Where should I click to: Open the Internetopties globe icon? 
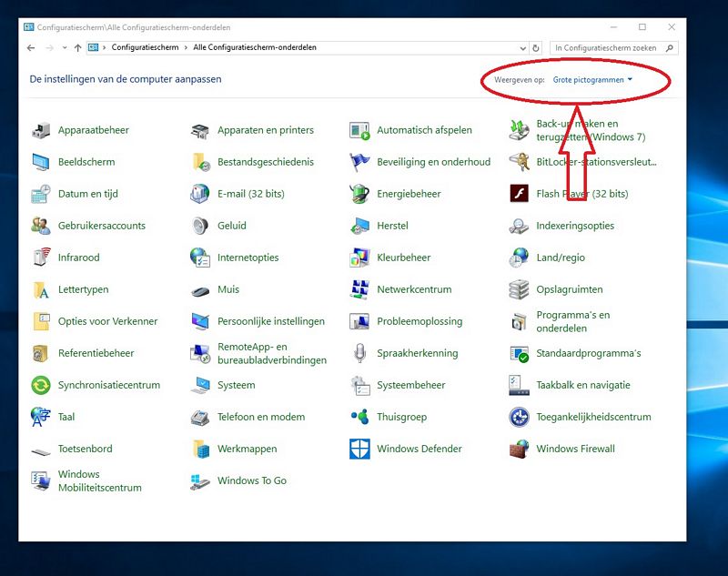[x=200, y=258]
